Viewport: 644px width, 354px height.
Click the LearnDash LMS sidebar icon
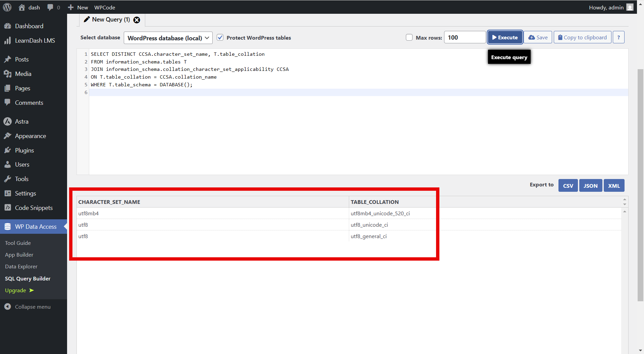(8, 41)
